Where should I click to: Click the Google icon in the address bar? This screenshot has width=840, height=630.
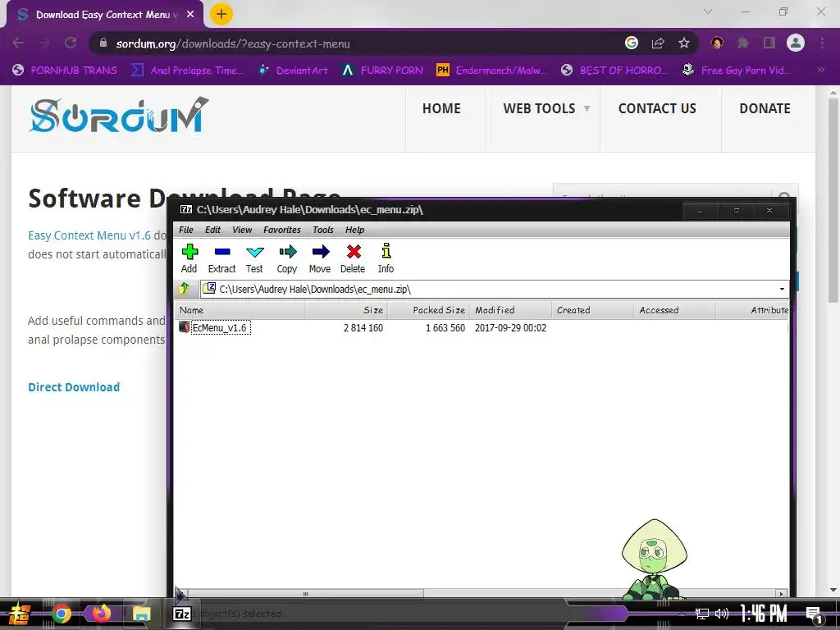pos(632,43)
